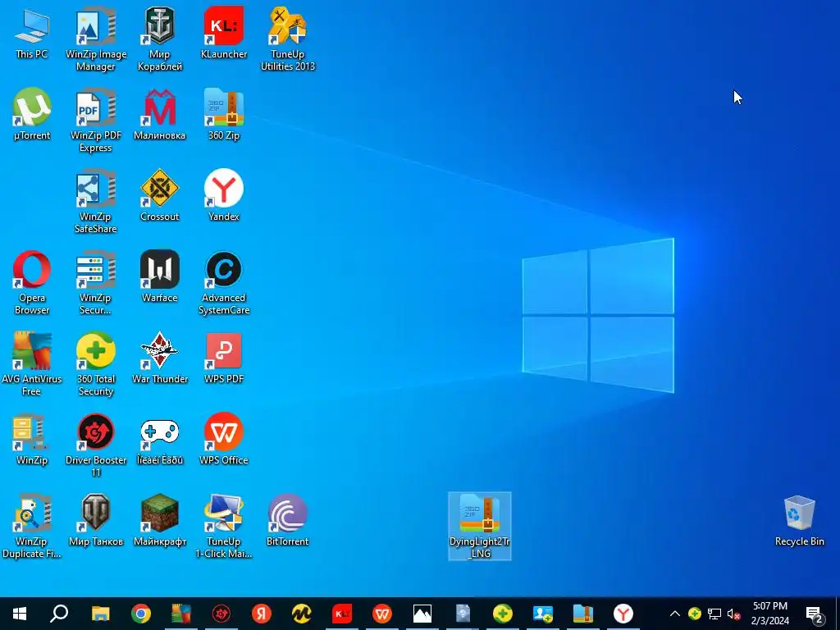Select the Advanced SystemCare shortcut
Image resolution: width=840 pixels, height=630 pixels.
click(224, 283)
